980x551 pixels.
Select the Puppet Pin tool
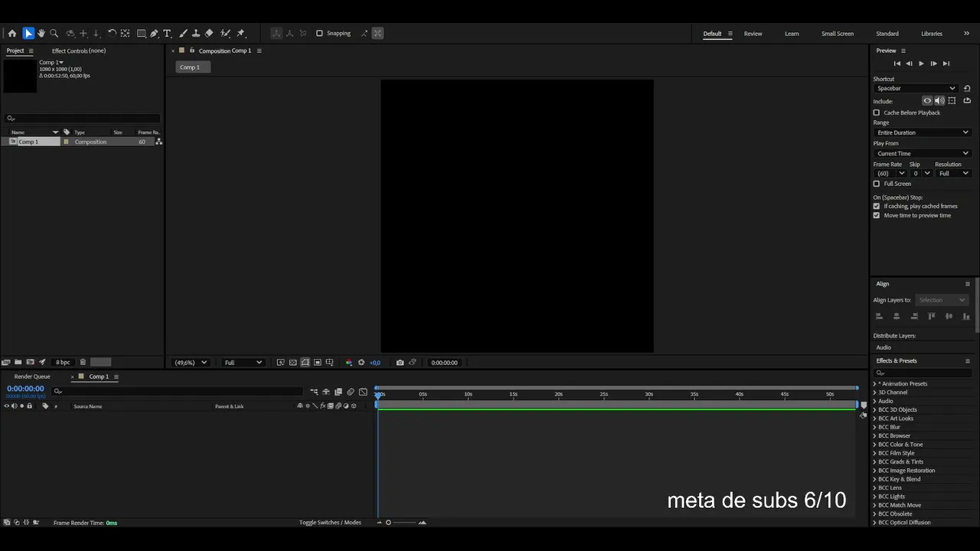click(240, 33)
